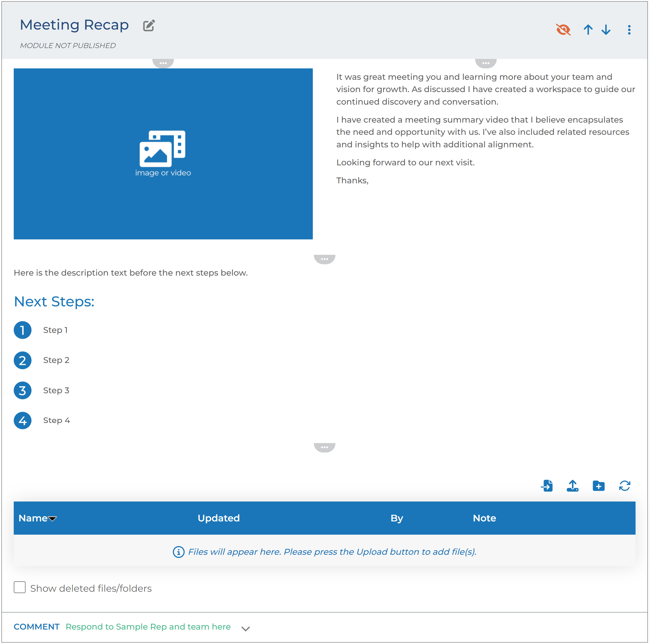Move the module down with the arrow
This screenshot has width=650, height=644.
click(x=605, y=30)
